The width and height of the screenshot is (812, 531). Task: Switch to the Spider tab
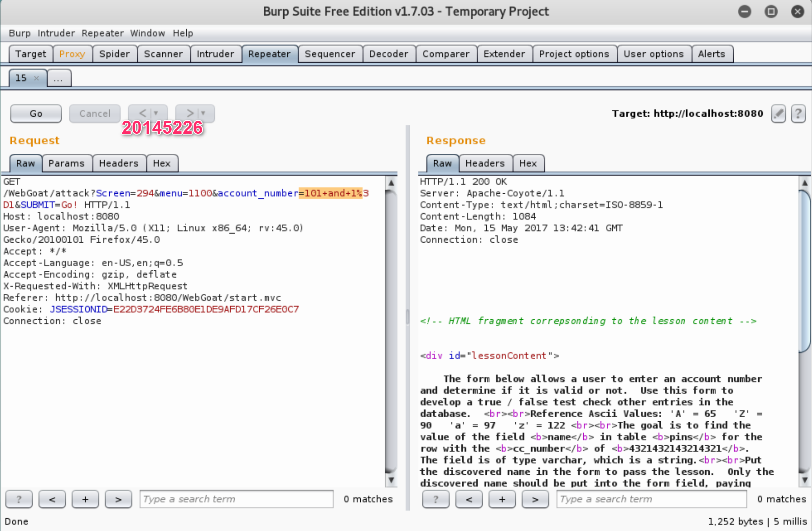115,54
